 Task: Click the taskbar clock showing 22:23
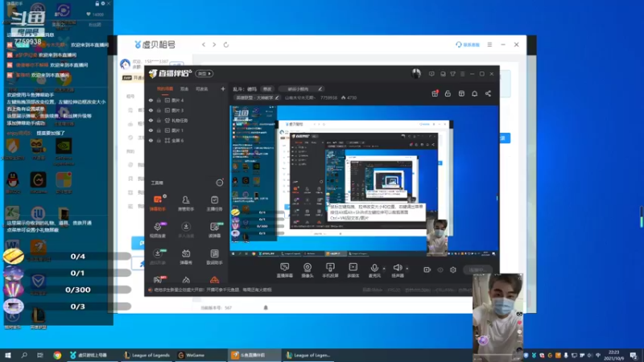click(x=614, y=355)
